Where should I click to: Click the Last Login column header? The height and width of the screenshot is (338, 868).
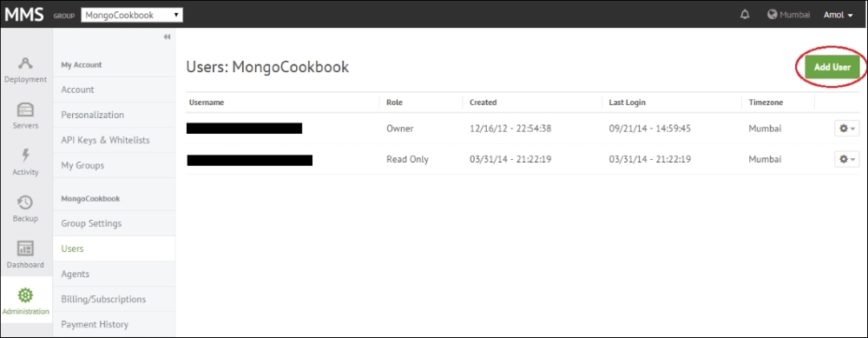(628, 103)
